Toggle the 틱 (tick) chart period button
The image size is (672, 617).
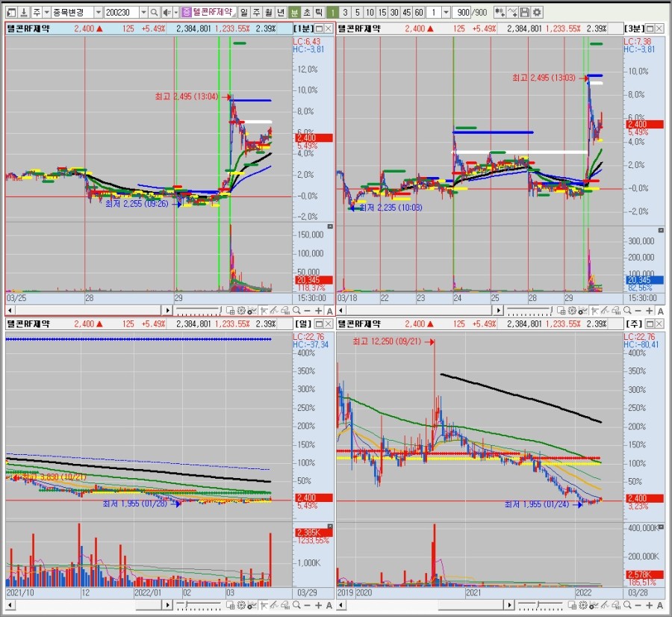click(x=319, y=13)
